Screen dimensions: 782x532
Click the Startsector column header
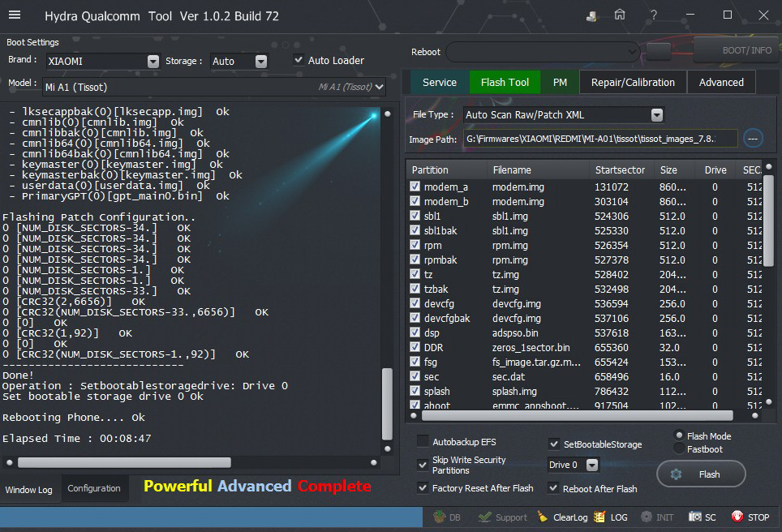click(620, 170)
